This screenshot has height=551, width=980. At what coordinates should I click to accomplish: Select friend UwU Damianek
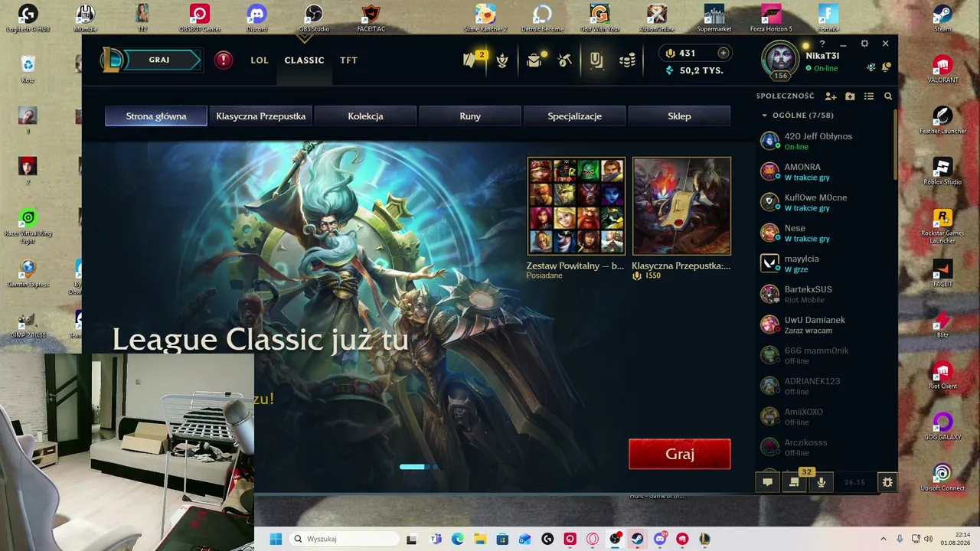[825, 324]
